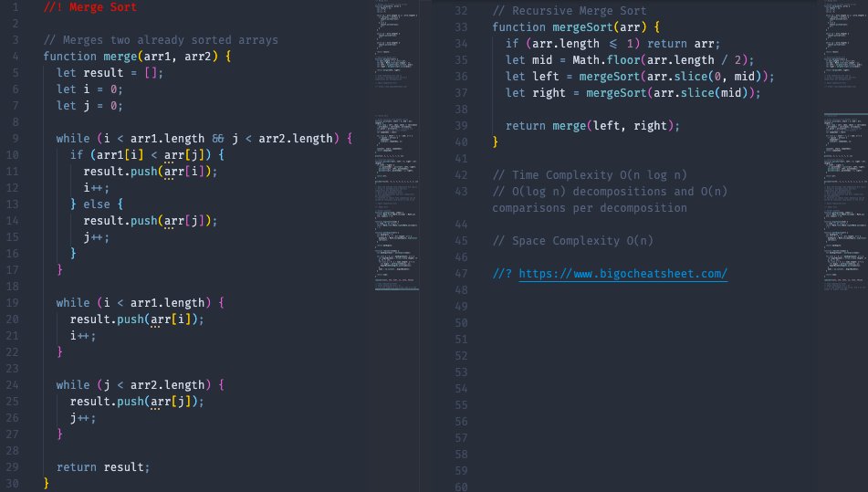Click the 'let mid = Math.floor(arr.length / 2);' line
Screen dimensions: 868x492
coord(630,59)
